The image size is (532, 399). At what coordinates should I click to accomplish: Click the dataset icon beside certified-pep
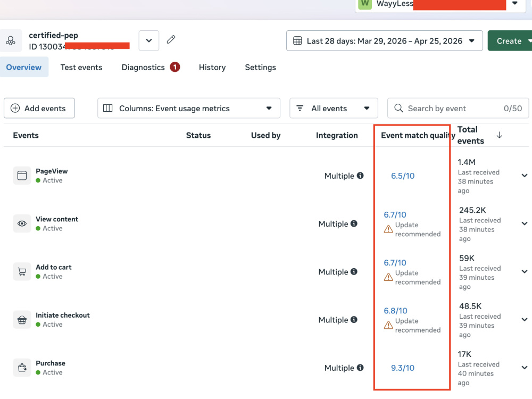coord(11,41)
